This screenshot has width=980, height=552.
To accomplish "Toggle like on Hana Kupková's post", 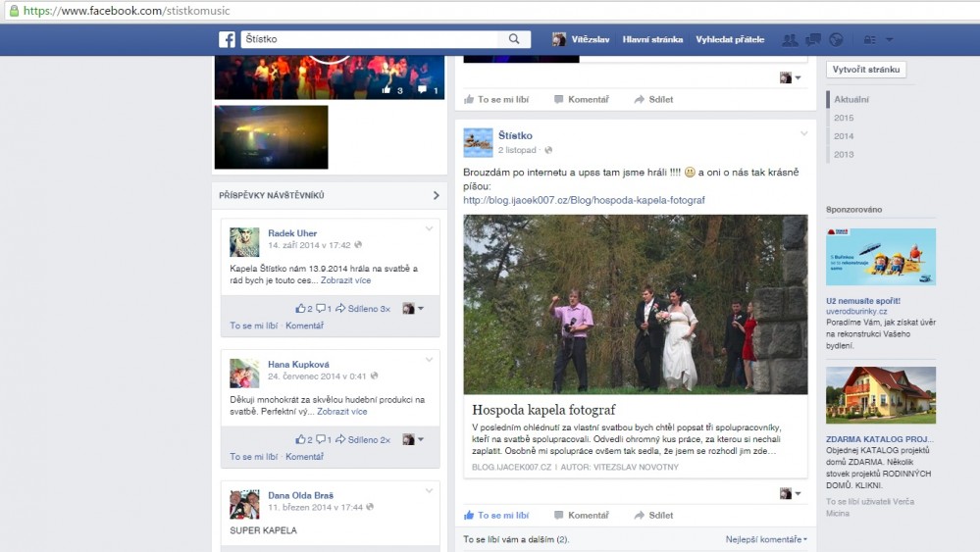I will coord(247,457).
